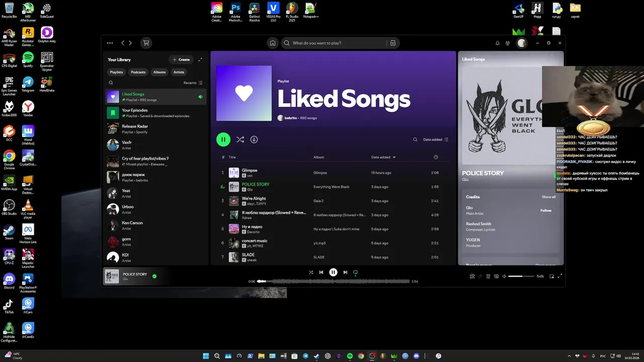
Task: Open the 'Date added' sort order dropdown
Action: (x=436, y=140)
